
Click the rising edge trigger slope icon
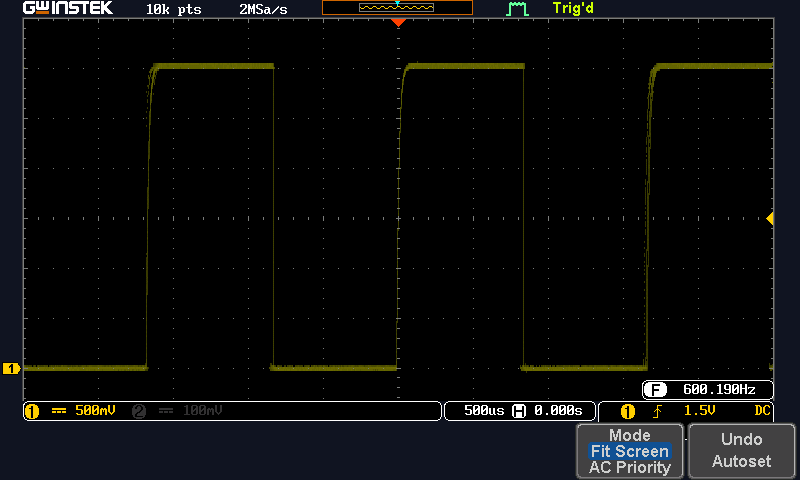click(656, 411)
